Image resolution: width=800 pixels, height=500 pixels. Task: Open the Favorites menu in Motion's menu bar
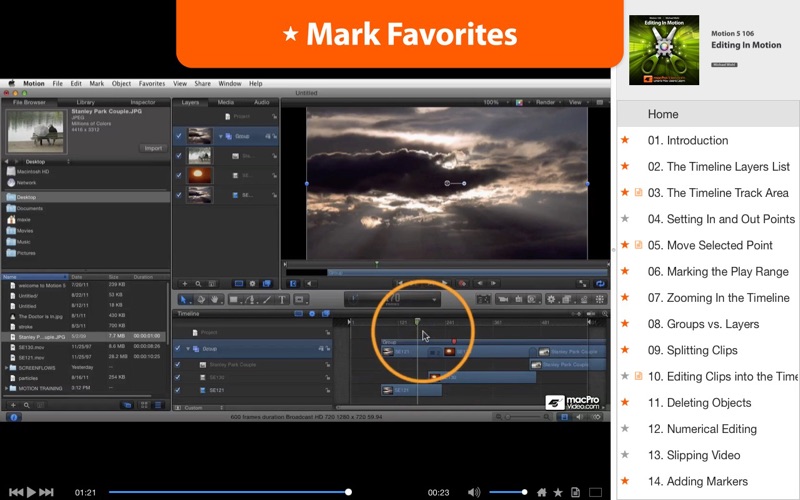(152, 83)
